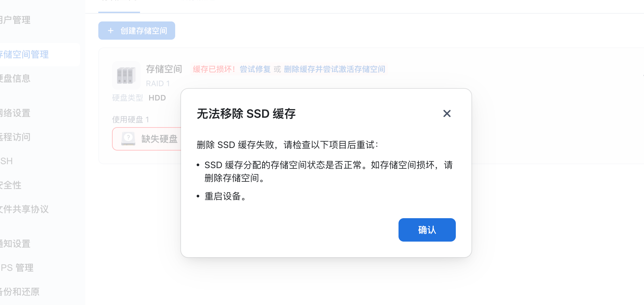The width and height of the screenshot is (644, 305).
Task: Close the SSD cache error dialog
Action: 447,113
